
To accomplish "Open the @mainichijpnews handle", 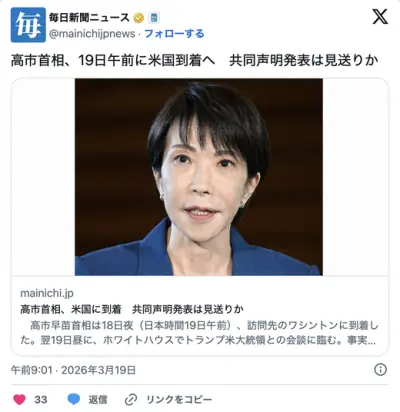I will [x=92, y=34].
